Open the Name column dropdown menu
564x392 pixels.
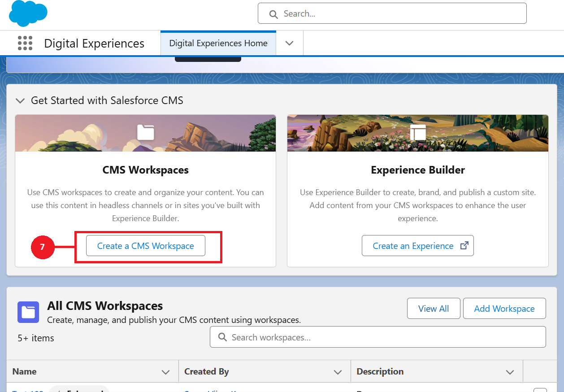(x=165, y=372)
